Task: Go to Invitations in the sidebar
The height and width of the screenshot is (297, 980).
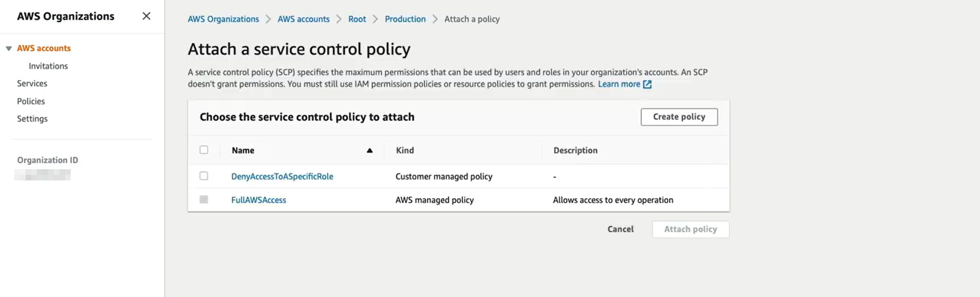Action: point(48,66)
